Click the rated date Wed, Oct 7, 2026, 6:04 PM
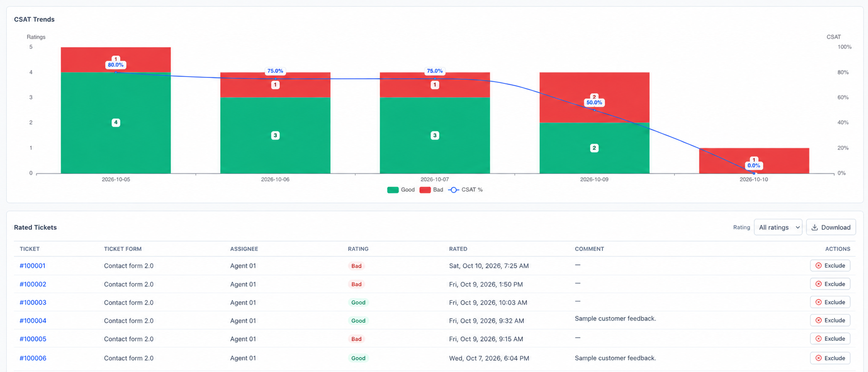This screenshot has height=372, width=868. [489, 358]
